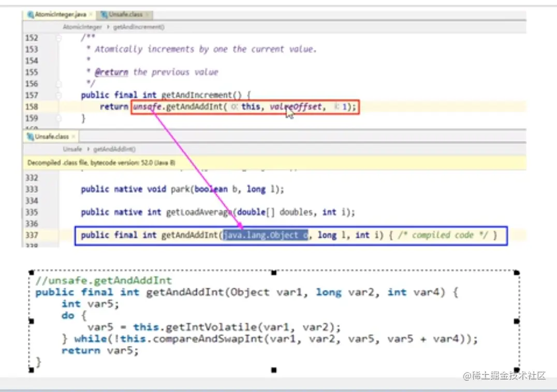Click the right-middle handle of the text box
Viewport: 557px width, 392px height.
(517, 321)
